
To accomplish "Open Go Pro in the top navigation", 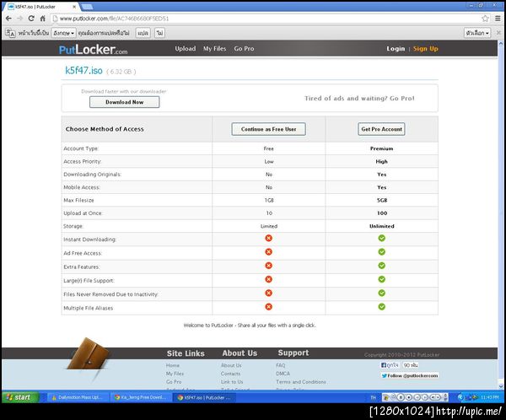I will point(244,49).
